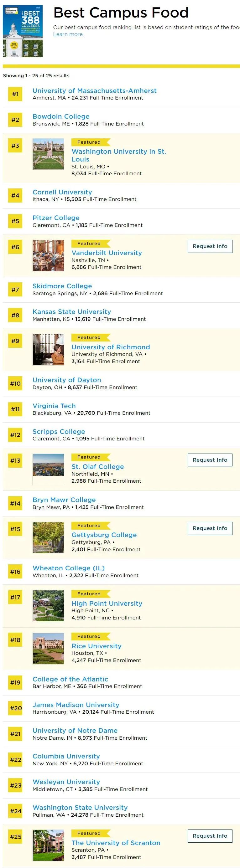
Task: Open the Cornell University link
Action: (x=62, y=192)
